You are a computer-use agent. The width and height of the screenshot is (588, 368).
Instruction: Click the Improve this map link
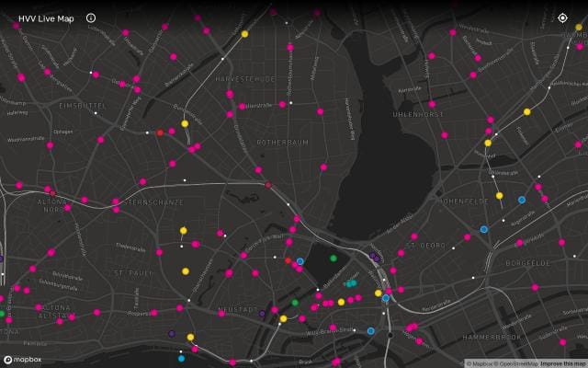[x=563, y=363]
